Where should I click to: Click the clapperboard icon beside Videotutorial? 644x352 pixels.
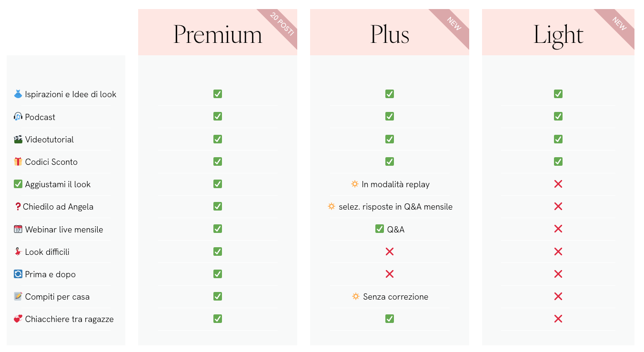click(x=18, y=140)
